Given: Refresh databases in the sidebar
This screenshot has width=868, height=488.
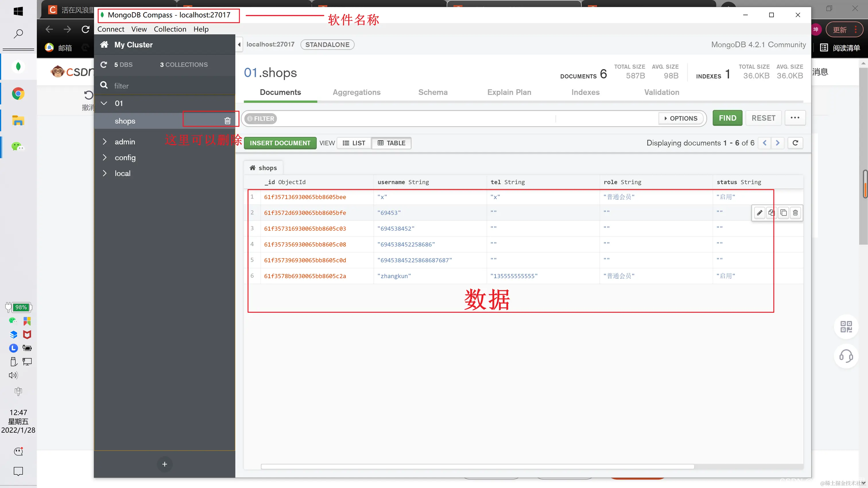Looking at the screenshot, I should coord(104,64).
